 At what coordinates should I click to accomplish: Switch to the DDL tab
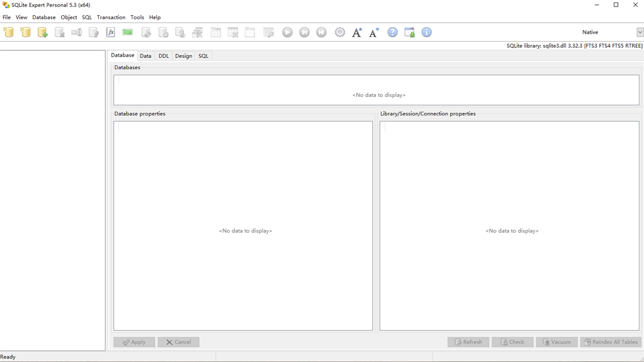click(x=164, y=55)
